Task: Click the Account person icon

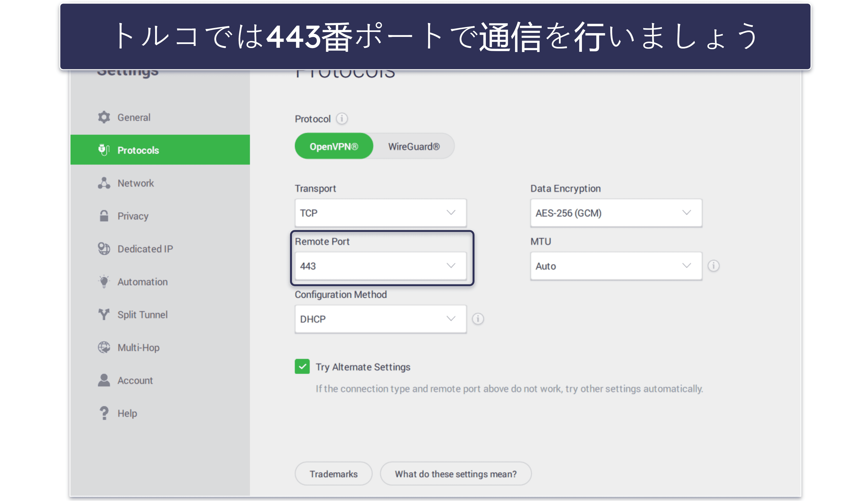Action: point(104,380)
